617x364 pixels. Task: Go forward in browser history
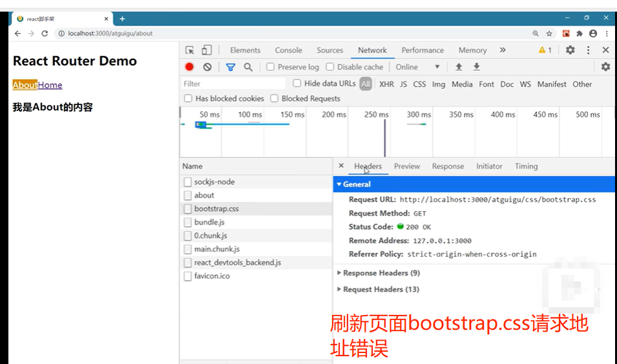click(x=31, y=34)
